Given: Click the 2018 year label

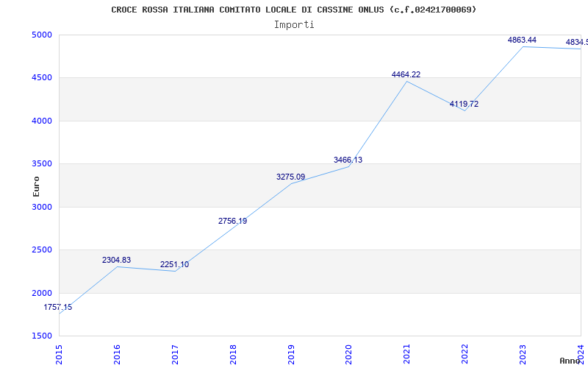Looking at the screenshot, I should 233,354.
